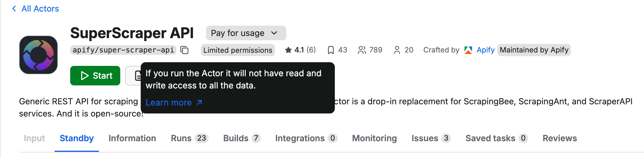Copy the actor ID apify/super-scraper-api
Screen dimensions: 644x158
184,50
